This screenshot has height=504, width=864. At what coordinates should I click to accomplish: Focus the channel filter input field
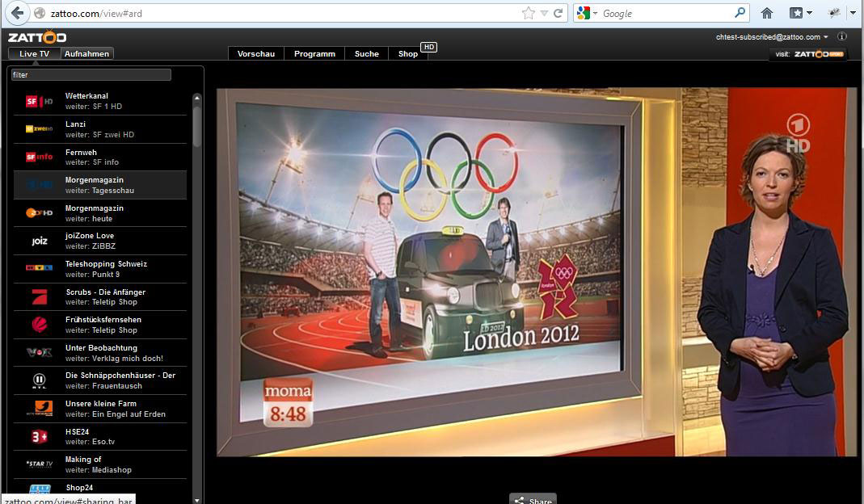[91, 74]
